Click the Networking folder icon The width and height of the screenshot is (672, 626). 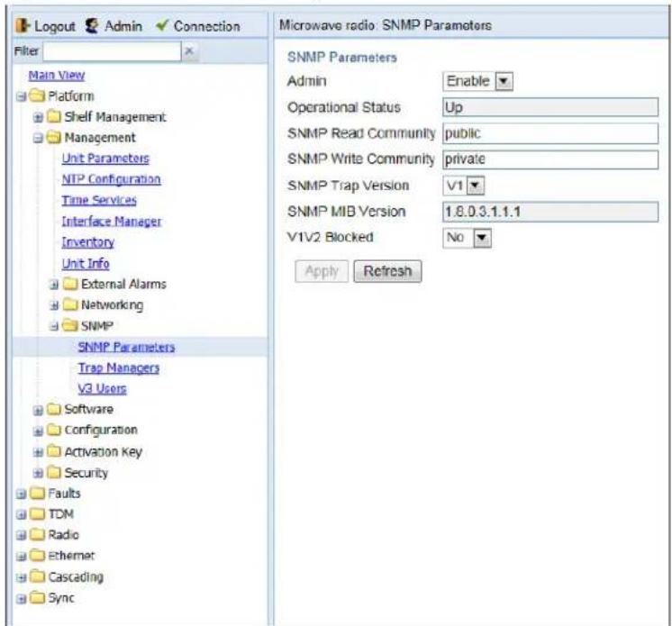click(x=70, y=304)
